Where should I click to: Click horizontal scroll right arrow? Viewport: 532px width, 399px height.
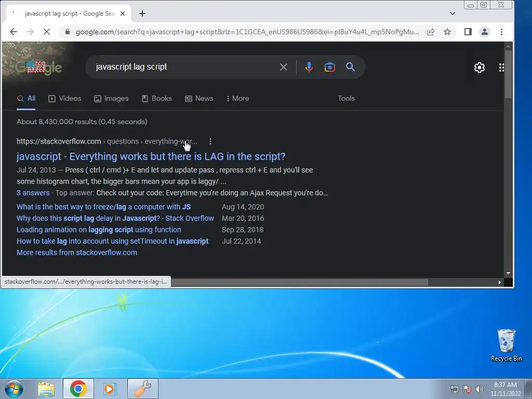(x=499, y=282)
